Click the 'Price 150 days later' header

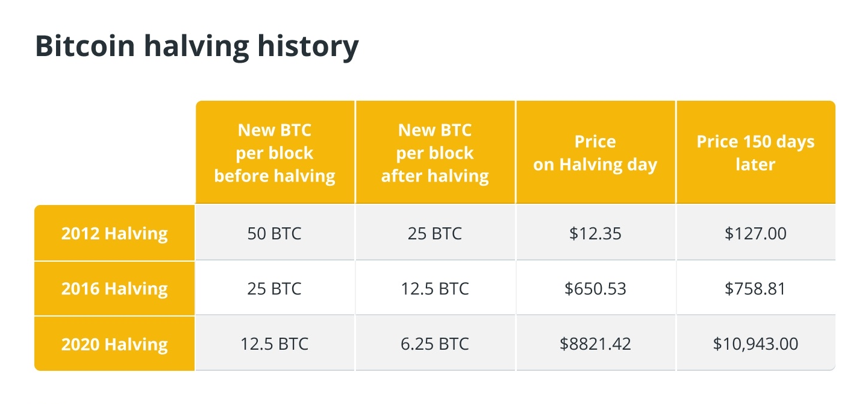[755, 153]
